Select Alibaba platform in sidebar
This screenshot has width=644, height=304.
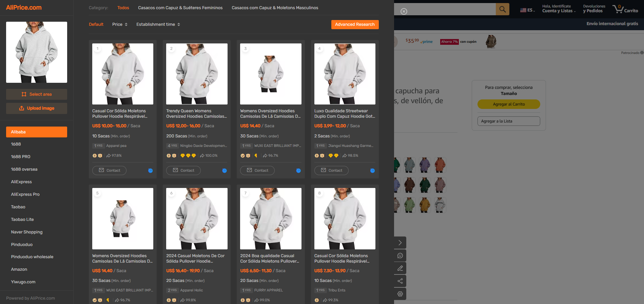pos(37,132)
